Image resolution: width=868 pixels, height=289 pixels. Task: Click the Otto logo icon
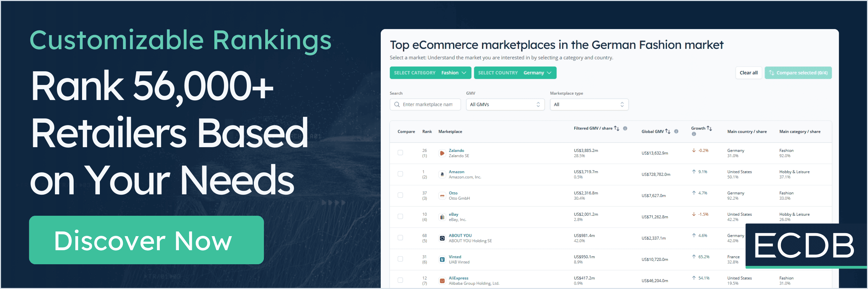coord(442,195)
